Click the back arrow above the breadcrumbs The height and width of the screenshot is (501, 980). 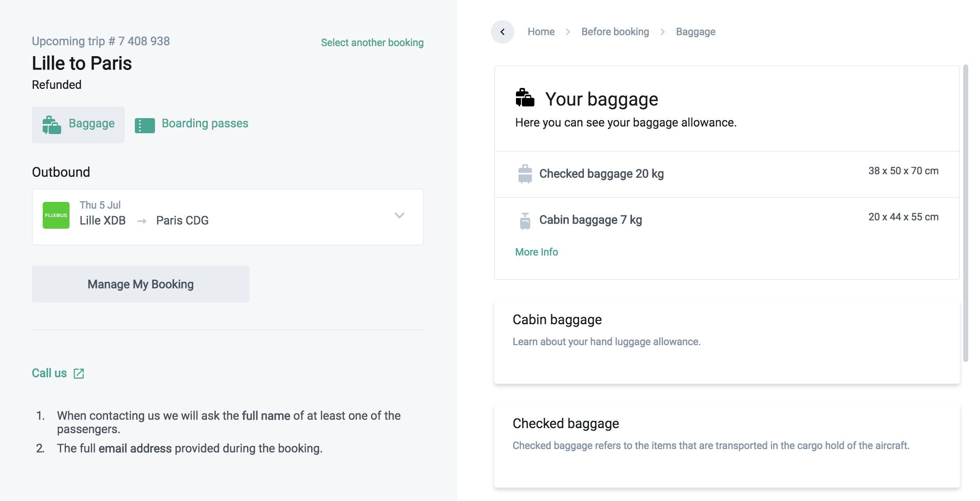click(502, 31)
